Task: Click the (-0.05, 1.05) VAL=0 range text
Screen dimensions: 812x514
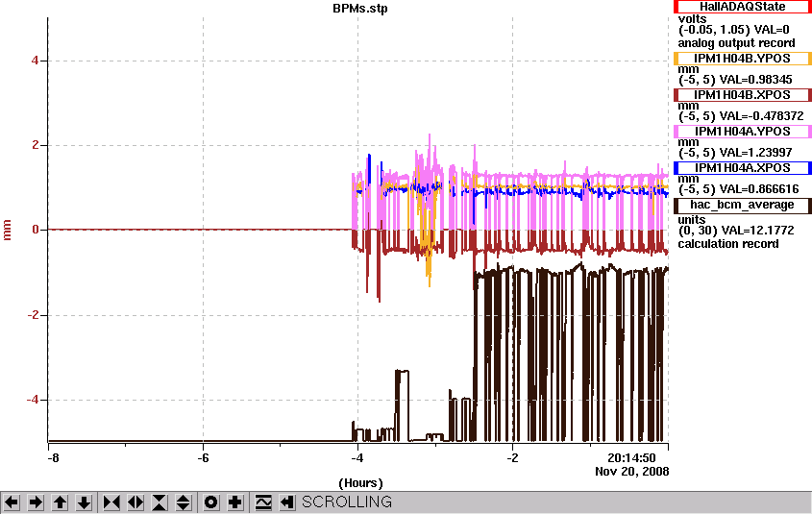Action: (734, 30)
